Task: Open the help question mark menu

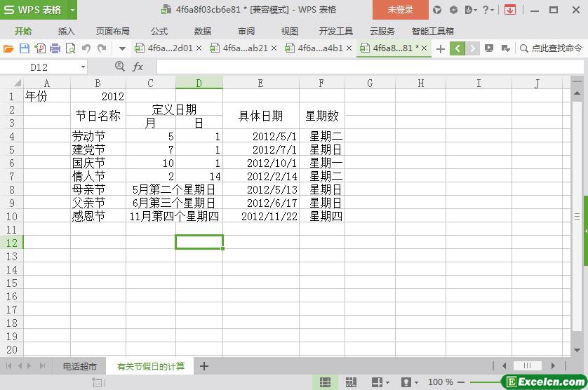Action: 488,10
